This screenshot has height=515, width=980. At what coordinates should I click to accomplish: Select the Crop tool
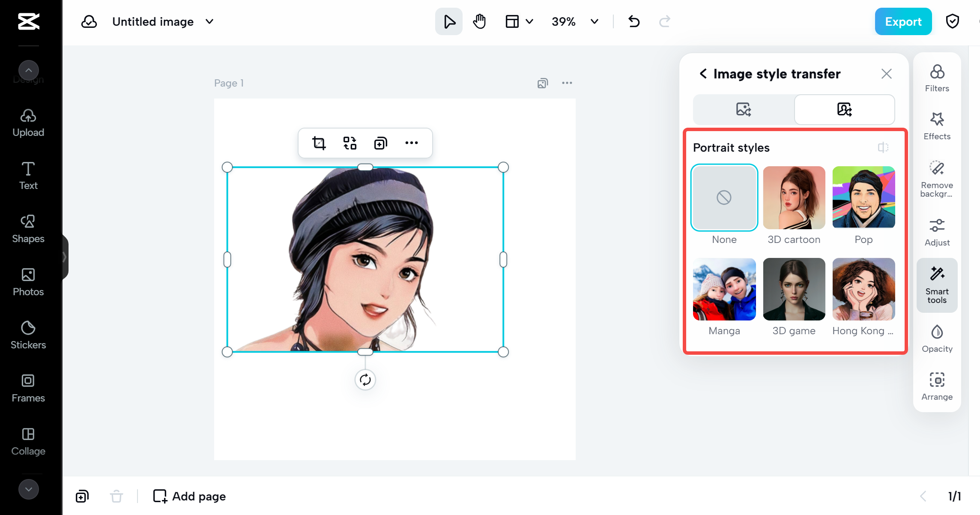point(318,143)
